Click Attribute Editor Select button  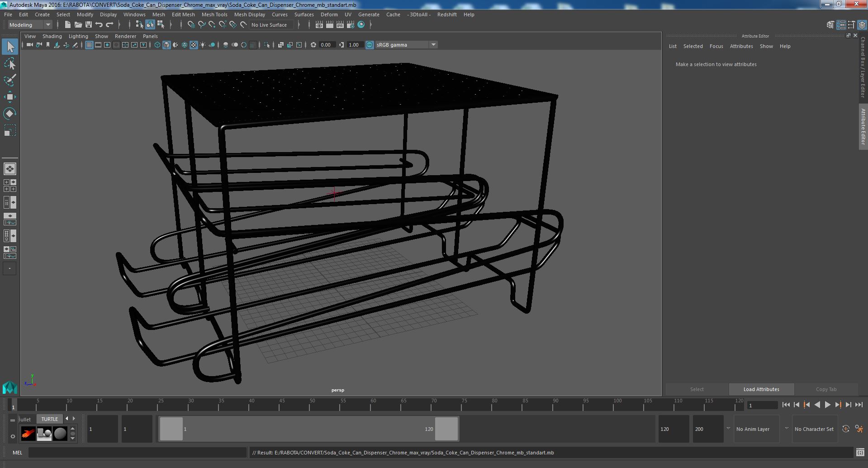tap(697, 389)
